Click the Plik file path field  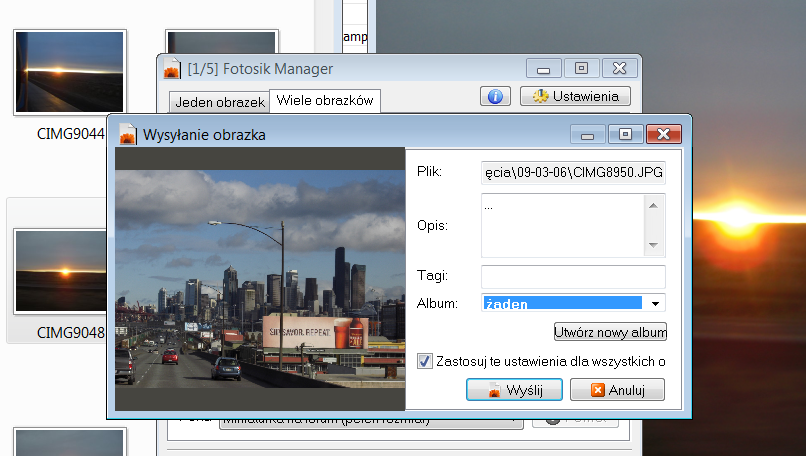coord(573,172)
